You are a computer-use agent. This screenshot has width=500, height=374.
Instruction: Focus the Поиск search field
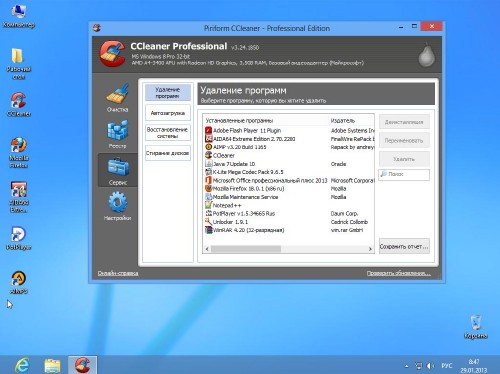[404, 174]
